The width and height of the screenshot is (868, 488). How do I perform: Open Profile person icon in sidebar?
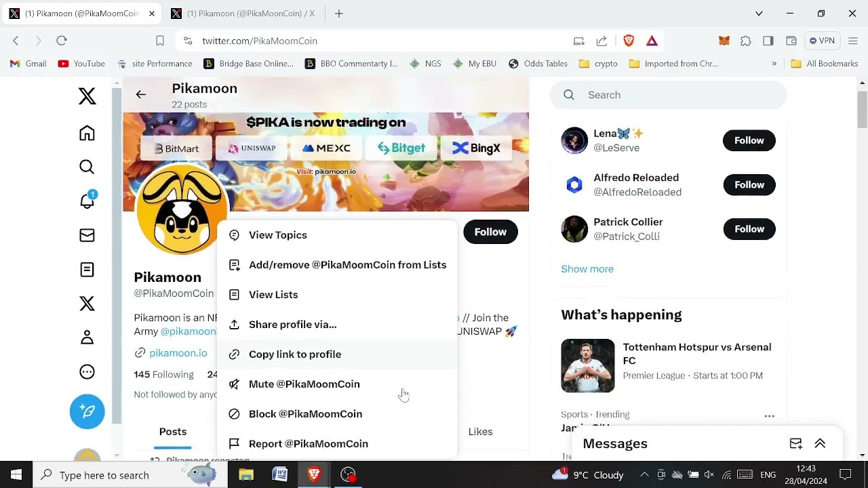[87, 338]
